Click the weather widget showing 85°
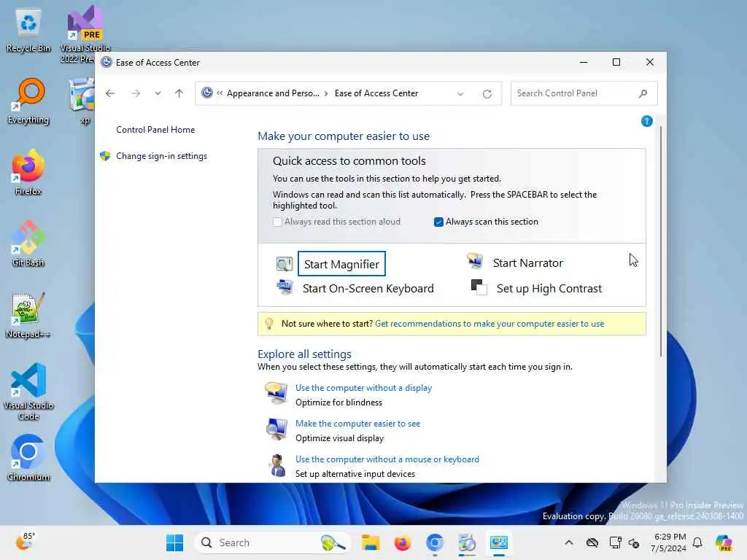 click(25, 542)
